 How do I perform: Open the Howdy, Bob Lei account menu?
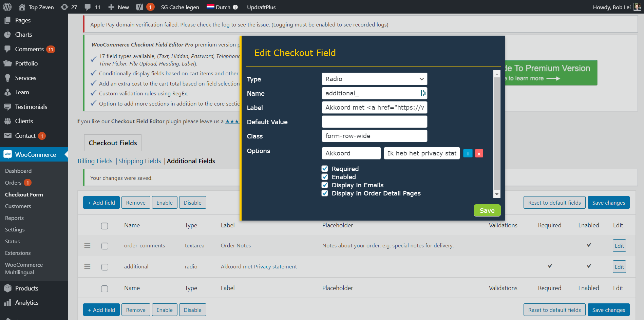tap(617, 7)
